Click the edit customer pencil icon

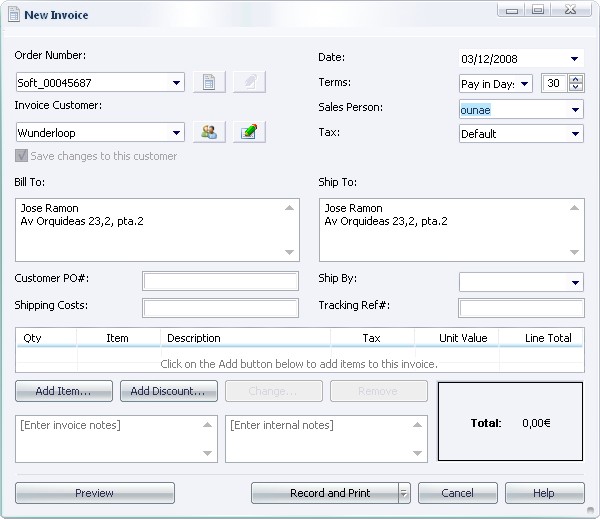click(249, 132)
